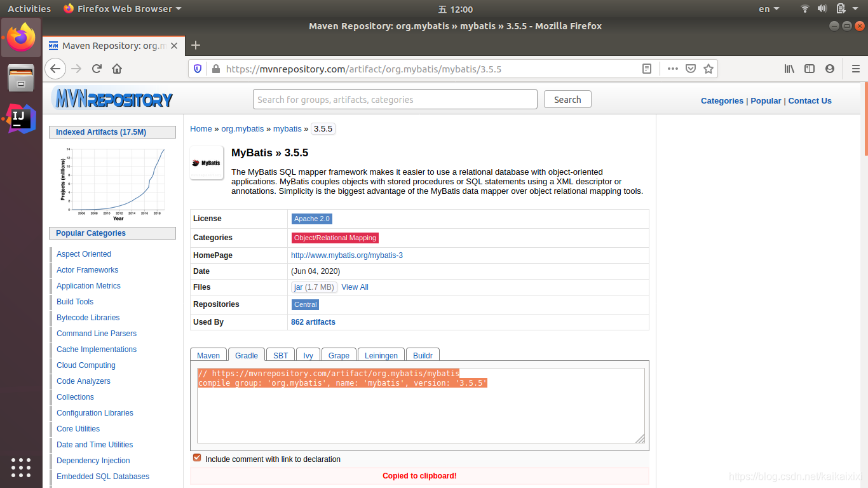
Task: Open the Buildr tab
Action: [423, 355]
